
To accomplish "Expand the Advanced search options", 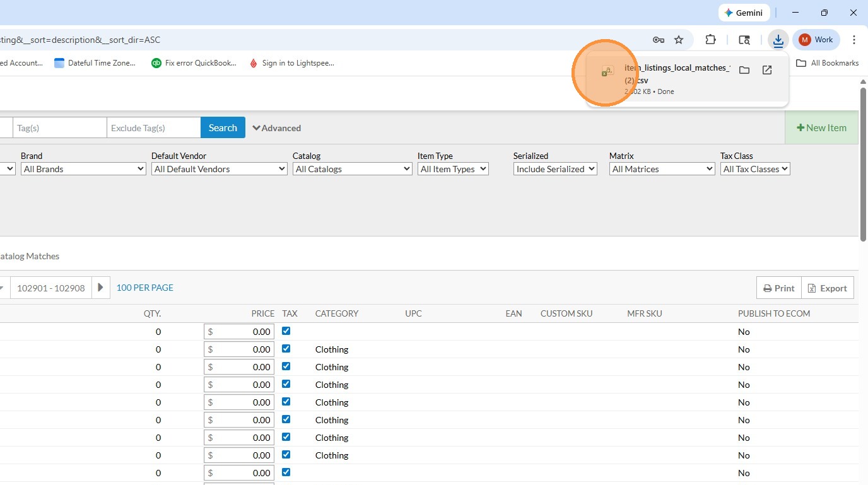I will 277,128.
